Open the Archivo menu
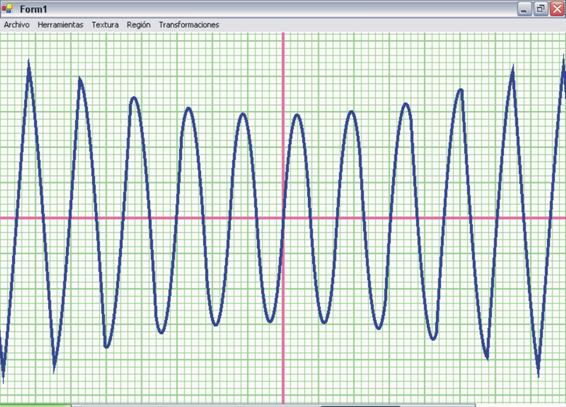This screenshot has height=407, width=566. click(17, 25)
